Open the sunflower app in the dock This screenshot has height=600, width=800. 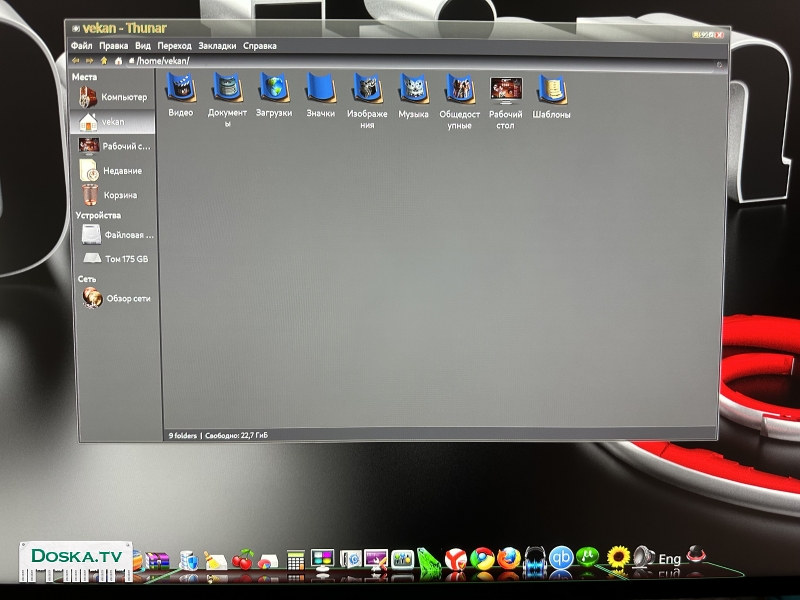tap(618, 557)
